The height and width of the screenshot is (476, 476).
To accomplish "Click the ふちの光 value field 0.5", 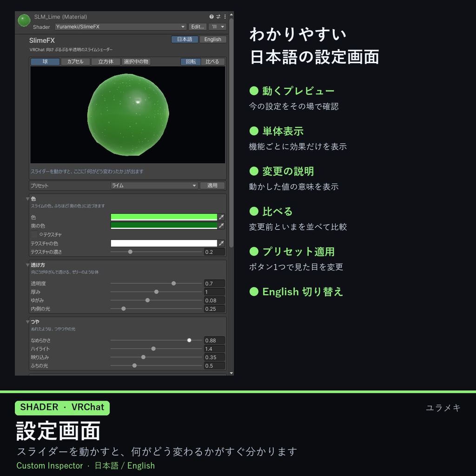I will [x=214, y=366].
